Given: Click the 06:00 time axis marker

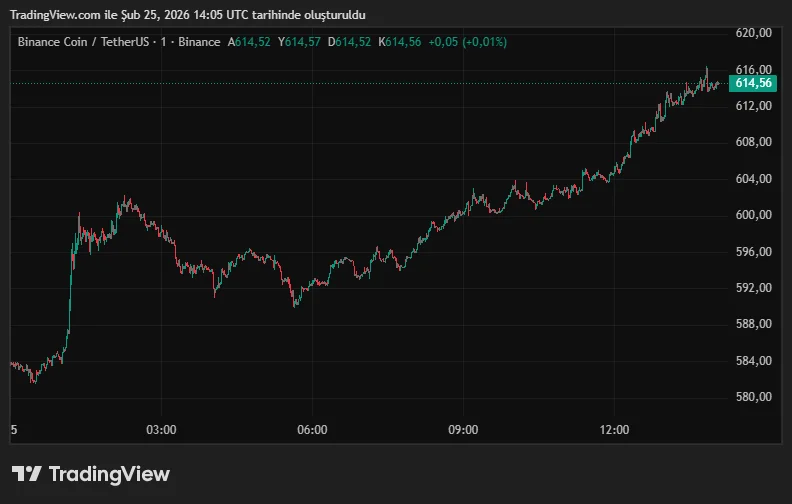Looking at the screenshot, I should pyautogui.click(x=312, y=430).
